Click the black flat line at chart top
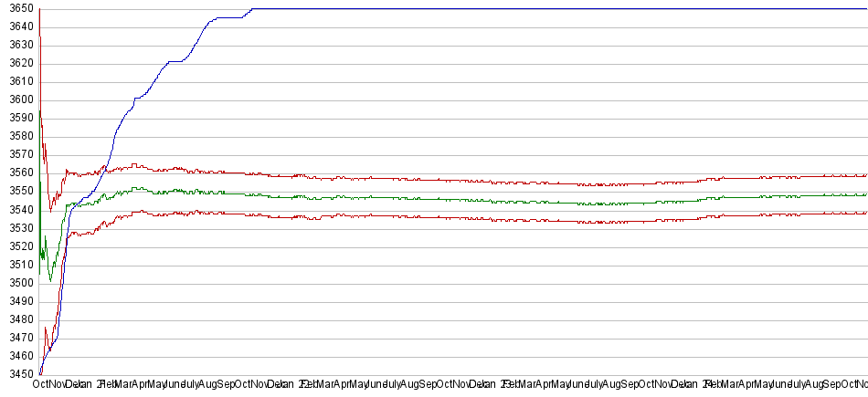Image resolution: width=868 pixels, height=397 pixels. click(548, 9)
